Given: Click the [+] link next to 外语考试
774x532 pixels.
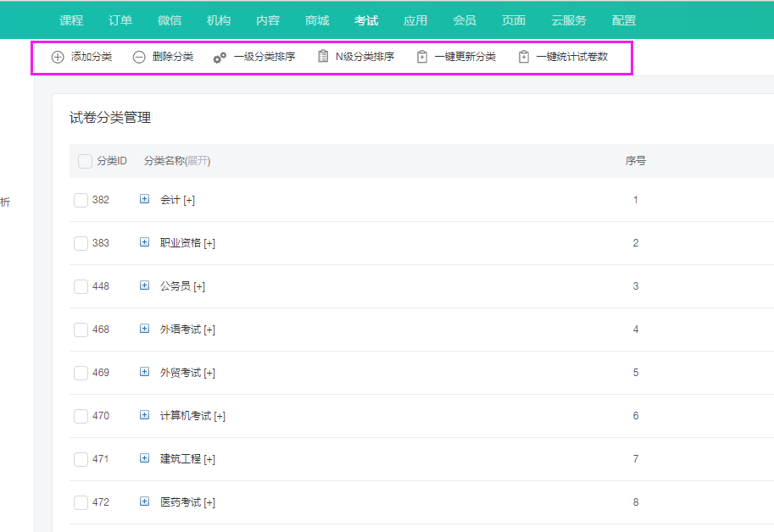Looking at the screenshot, I should tap(209, 330).
